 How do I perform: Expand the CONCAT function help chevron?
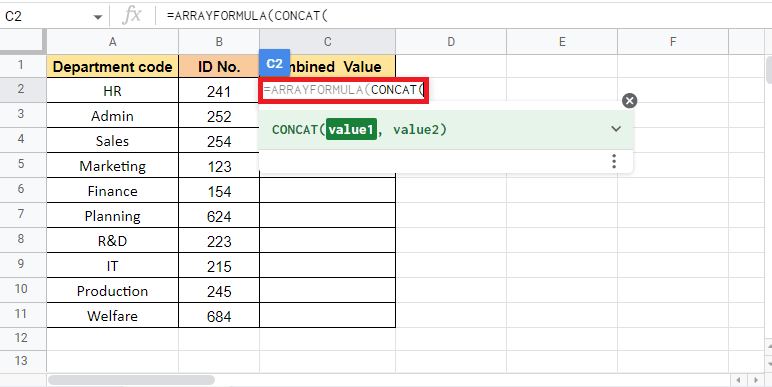point(616,129)
